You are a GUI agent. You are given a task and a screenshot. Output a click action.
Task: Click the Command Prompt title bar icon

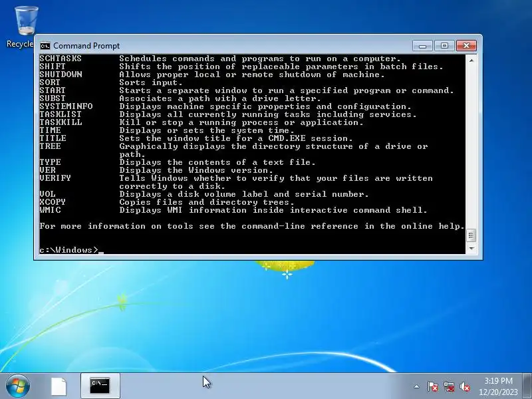[45, 46]
